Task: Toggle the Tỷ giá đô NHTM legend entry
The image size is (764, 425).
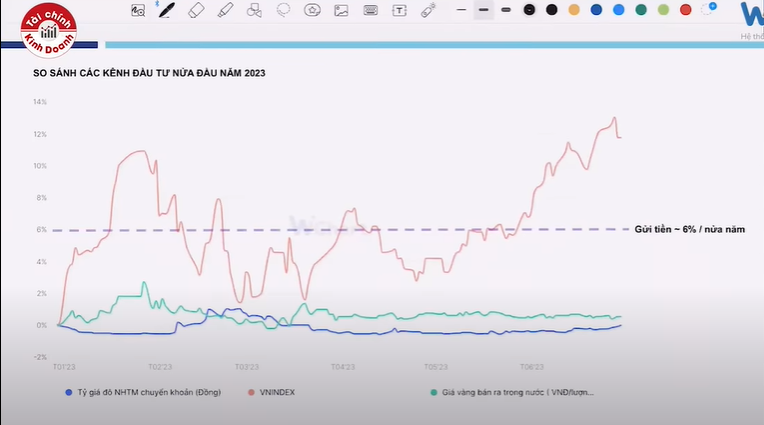Action: tap(143, 392)
